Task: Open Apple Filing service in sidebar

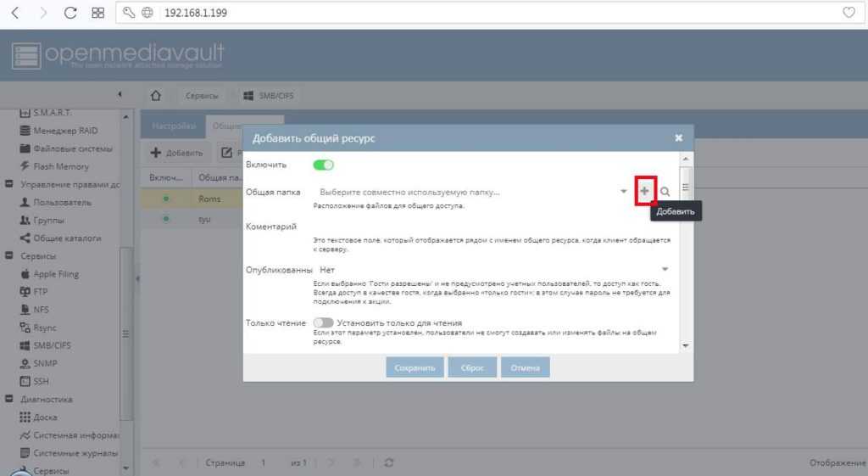Action: click(56, 274)
